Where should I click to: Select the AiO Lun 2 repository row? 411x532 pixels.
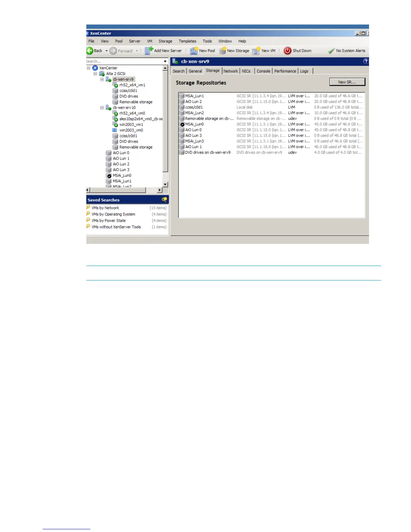click(271, 101)
